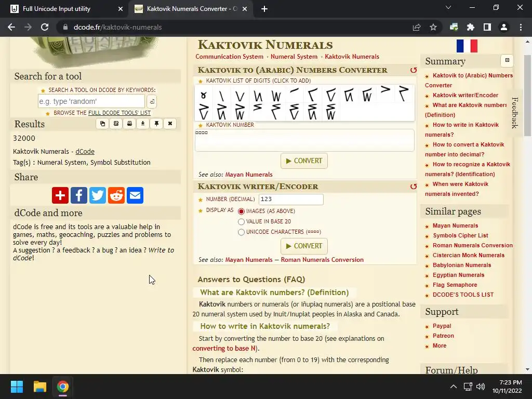Collapse the Summary panel
The image size is (532, 399).
point(507,60)
